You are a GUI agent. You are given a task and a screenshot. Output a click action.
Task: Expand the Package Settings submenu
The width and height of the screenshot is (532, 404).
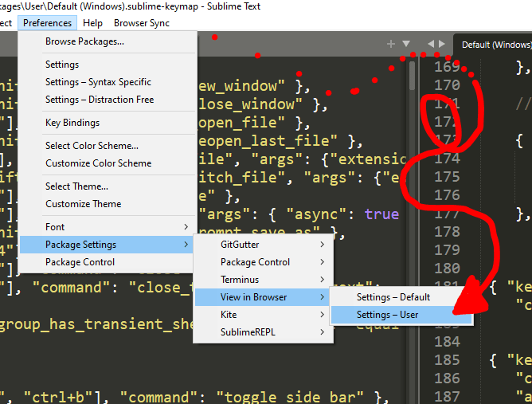click(x=108, y=245)
